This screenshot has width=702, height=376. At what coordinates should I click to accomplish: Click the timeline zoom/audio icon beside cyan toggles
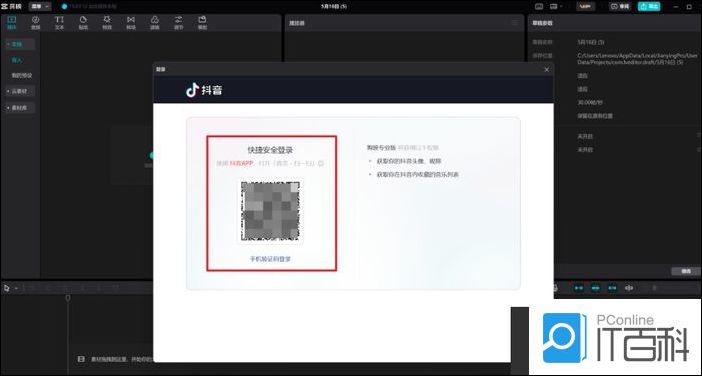(629, 288)
